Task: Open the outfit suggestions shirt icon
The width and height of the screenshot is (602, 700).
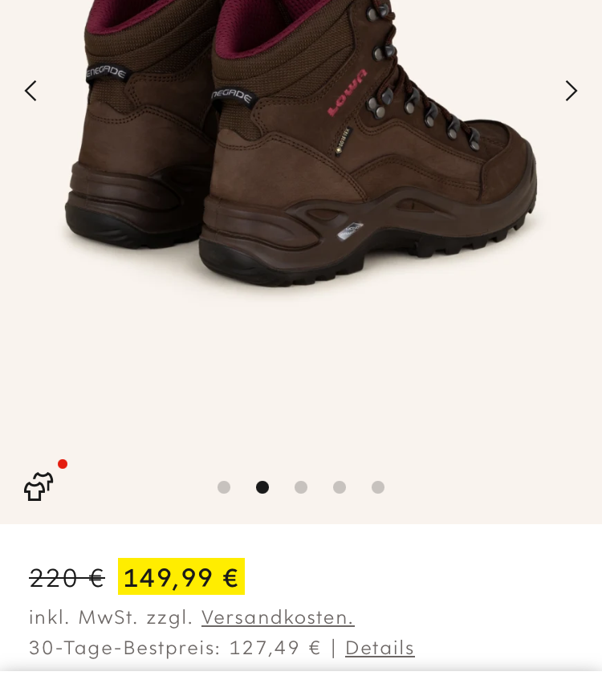Action: (x=39, y=486)
